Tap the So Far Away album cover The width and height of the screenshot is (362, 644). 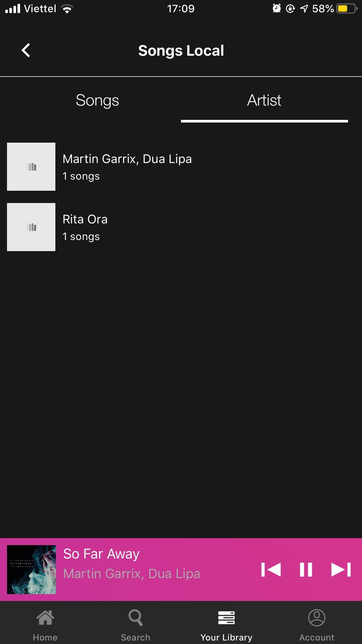31,570
